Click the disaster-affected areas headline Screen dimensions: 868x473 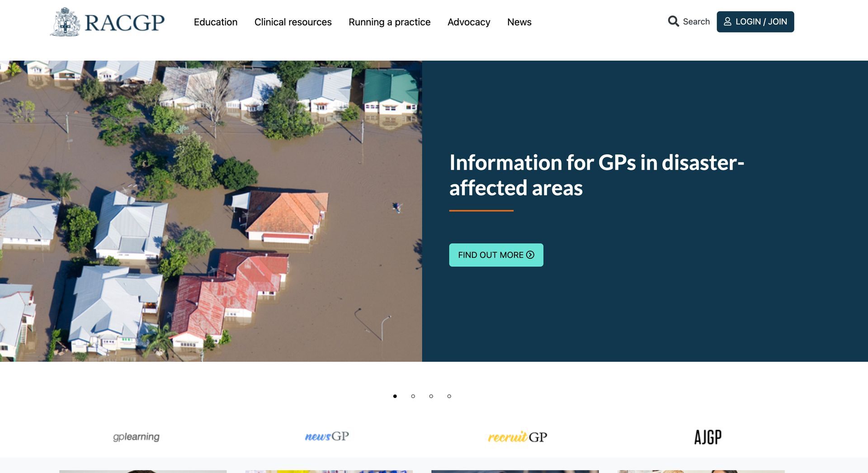(596, 175)
